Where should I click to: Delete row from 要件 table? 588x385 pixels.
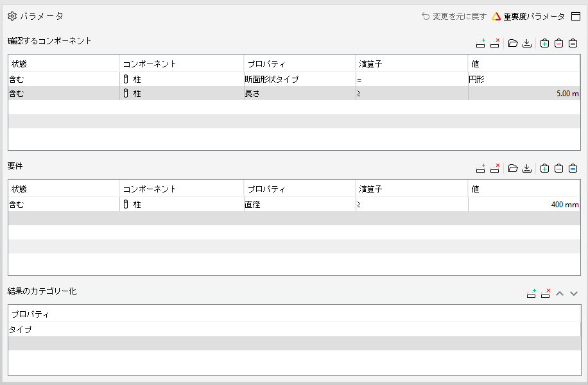495,168
